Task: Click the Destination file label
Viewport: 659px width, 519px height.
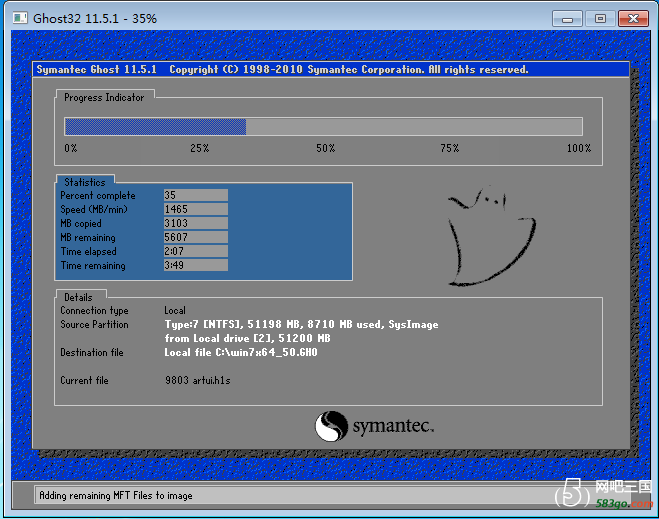Action: (x=92, y=352)
